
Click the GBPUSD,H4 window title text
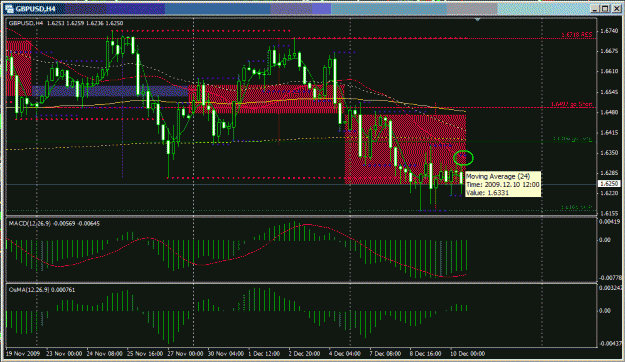[36, 9]
